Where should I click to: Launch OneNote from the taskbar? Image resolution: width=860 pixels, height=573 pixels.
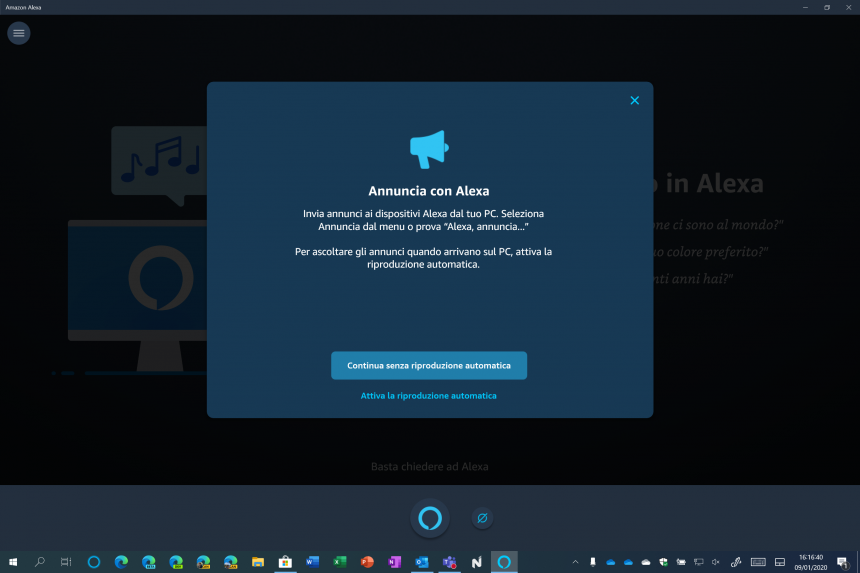coord(394,562)
